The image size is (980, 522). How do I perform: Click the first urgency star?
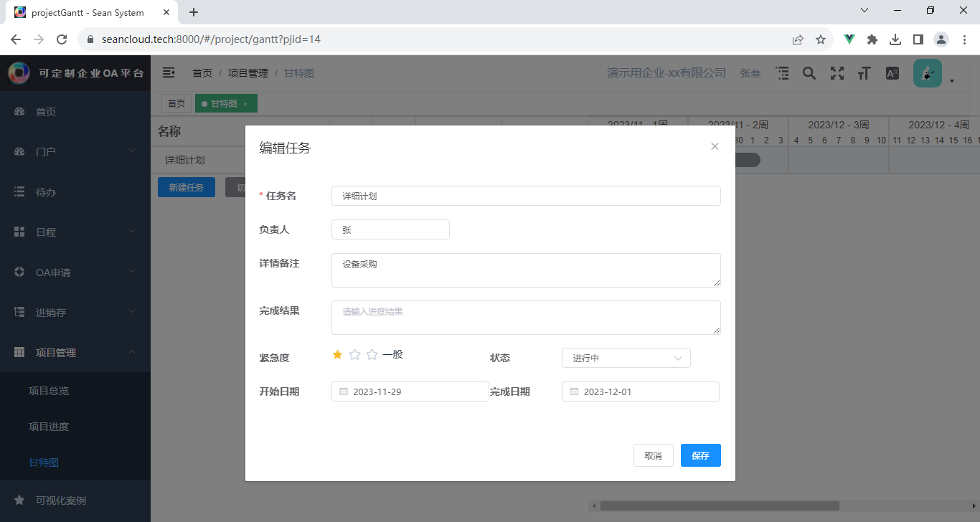click(337, 354)
